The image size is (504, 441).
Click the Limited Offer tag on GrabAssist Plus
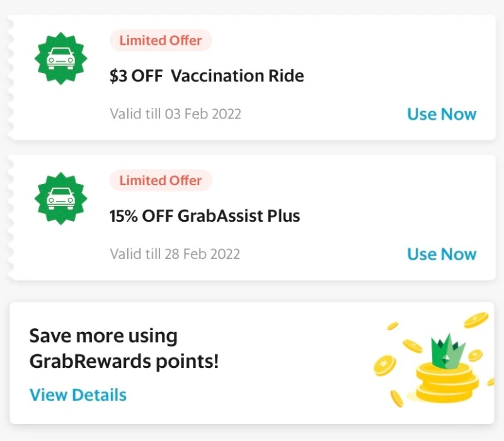(161, 181)
